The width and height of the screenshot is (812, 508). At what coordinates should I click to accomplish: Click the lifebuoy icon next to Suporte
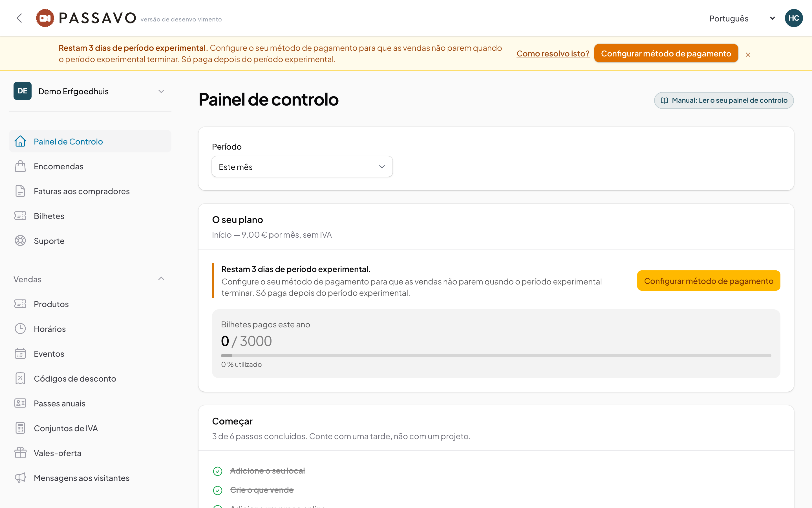click(20, 240)
